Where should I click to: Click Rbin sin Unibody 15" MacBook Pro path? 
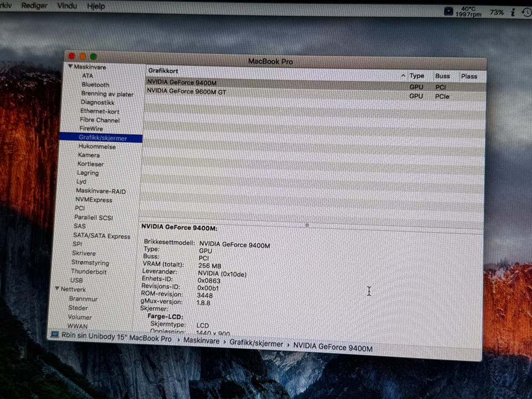[116, 337]
